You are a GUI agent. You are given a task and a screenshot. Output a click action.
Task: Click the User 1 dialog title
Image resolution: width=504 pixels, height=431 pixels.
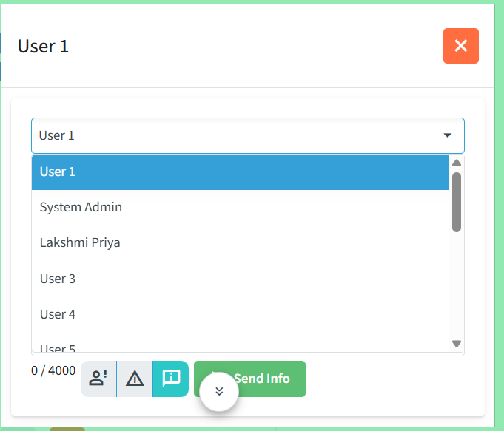43,47
